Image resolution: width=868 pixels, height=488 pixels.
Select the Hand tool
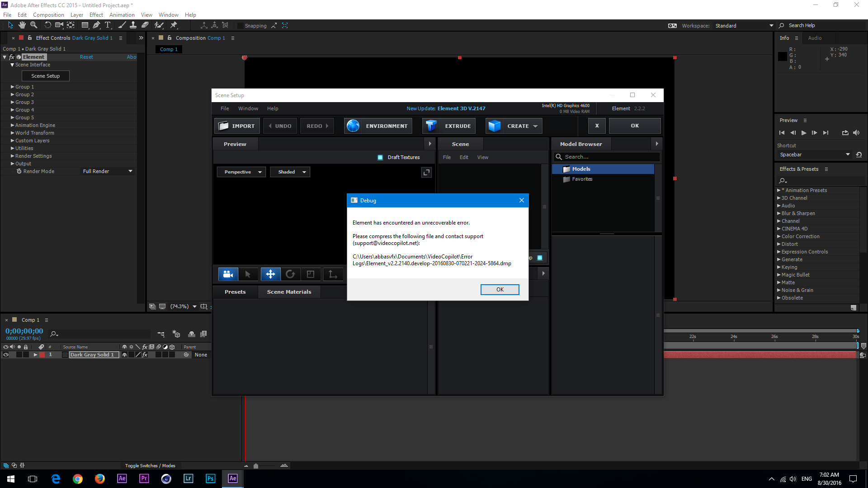coord(22,25)
